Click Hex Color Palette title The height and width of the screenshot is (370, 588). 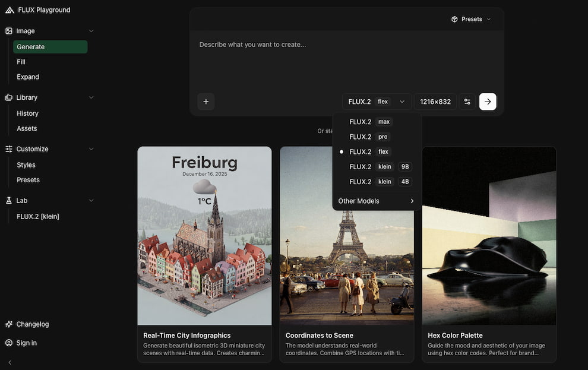455,336
